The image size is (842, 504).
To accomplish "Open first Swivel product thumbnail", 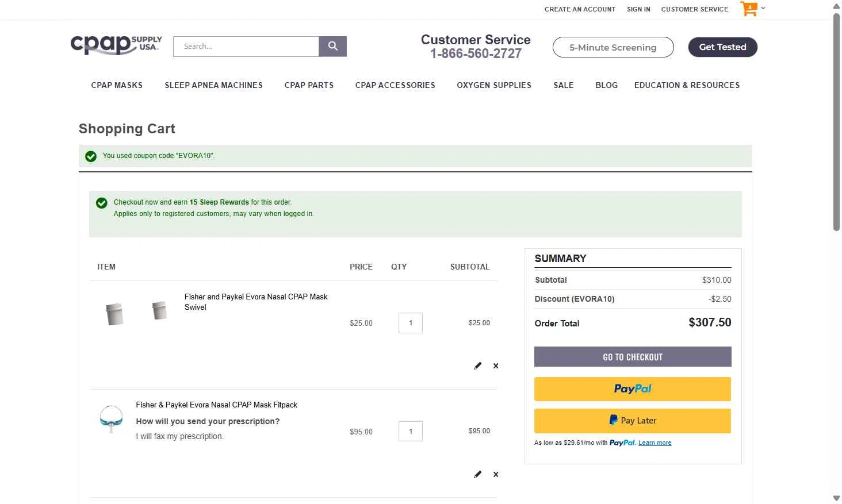I will point(114,314).
